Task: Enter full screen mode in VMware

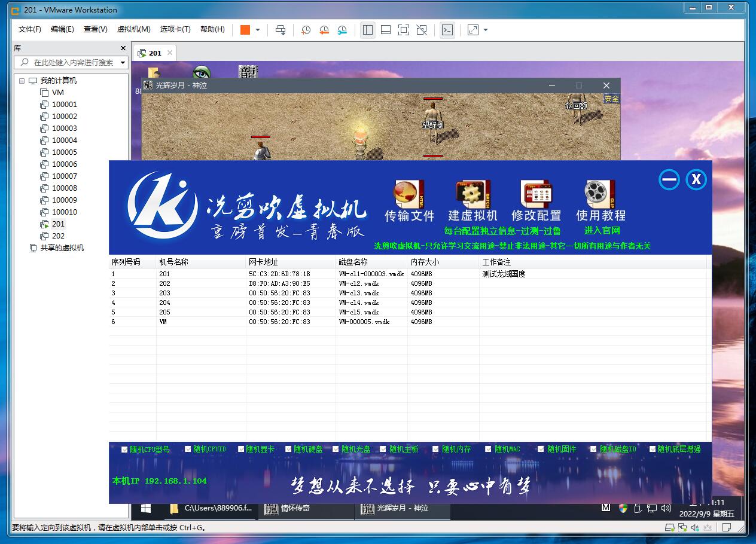Action: tap(404, 30)
